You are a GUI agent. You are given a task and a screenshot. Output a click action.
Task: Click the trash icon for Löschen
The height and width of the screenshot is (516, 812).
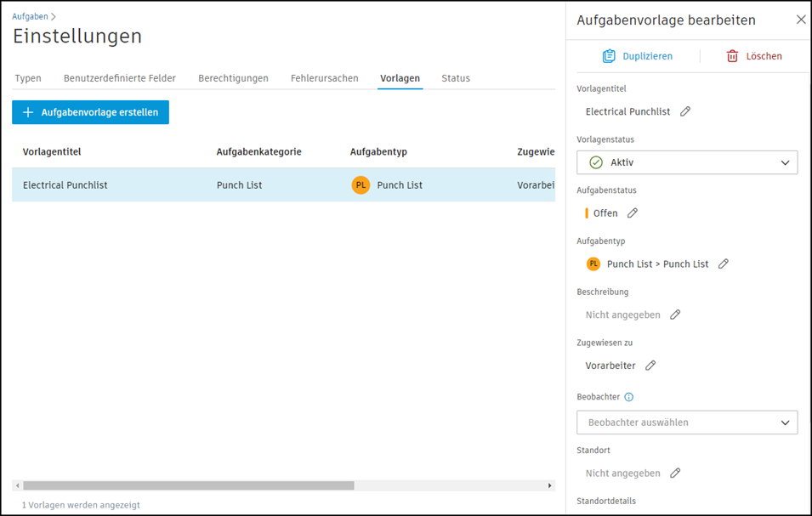732,56
